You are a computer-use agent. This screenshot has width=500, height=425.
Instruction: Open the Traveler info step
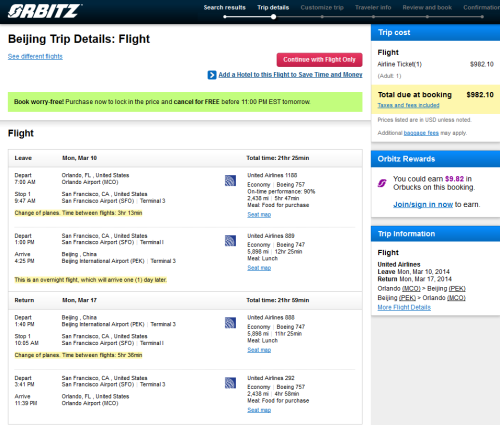tap(373, 7)
